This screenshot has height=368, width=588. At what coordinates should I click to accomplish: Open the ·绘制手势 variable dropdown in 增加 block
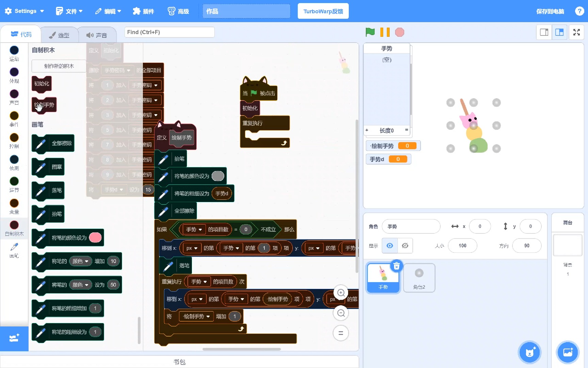[x=196, y=316]
